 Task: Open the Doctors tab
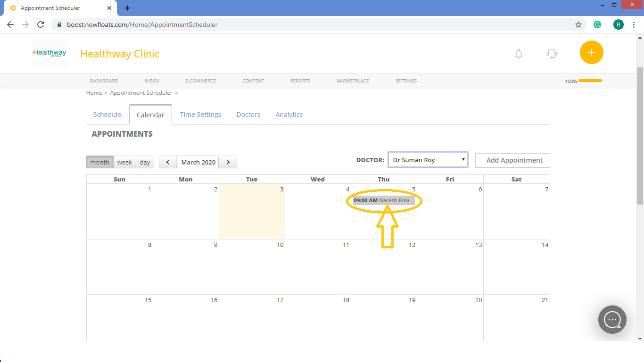[248, 115]
